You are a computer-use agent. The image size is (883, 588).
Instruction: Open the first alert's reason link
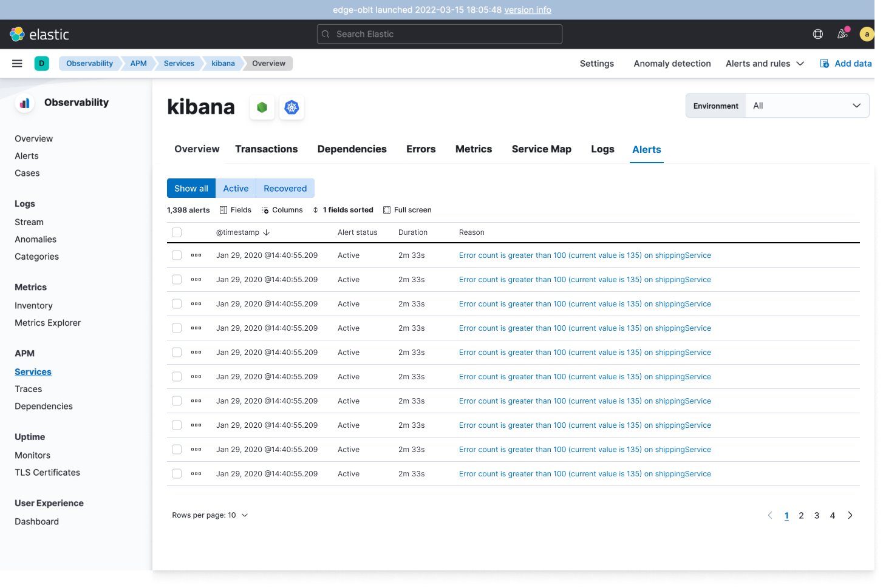click(585, 255)
